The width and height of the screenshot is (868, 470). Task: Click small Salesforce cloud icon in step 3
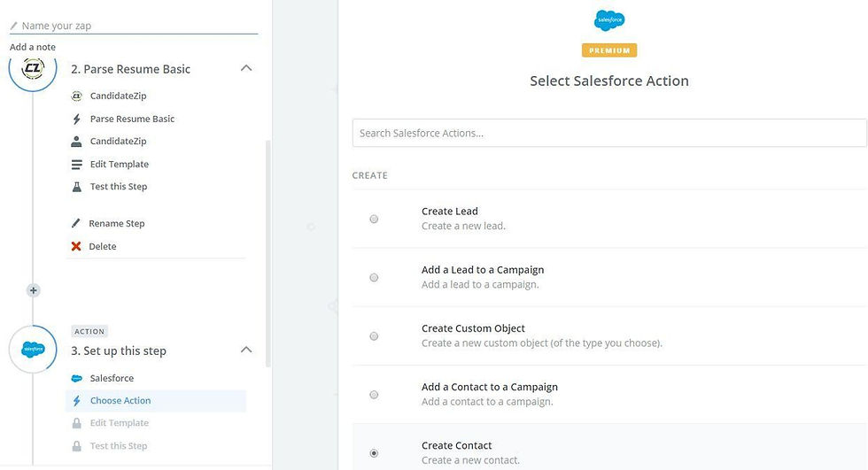coord(76,378)
